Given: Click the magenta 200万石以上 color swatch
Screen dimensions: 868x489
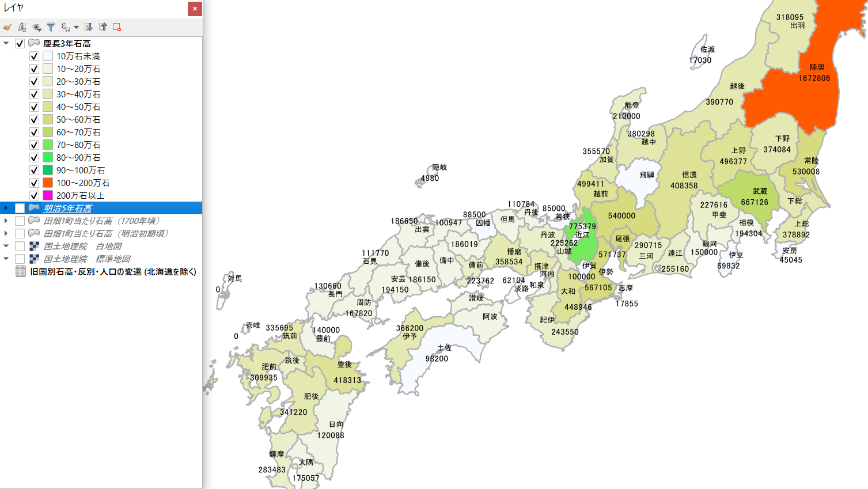Looking at the screenshot, I should tap(48, 195).
